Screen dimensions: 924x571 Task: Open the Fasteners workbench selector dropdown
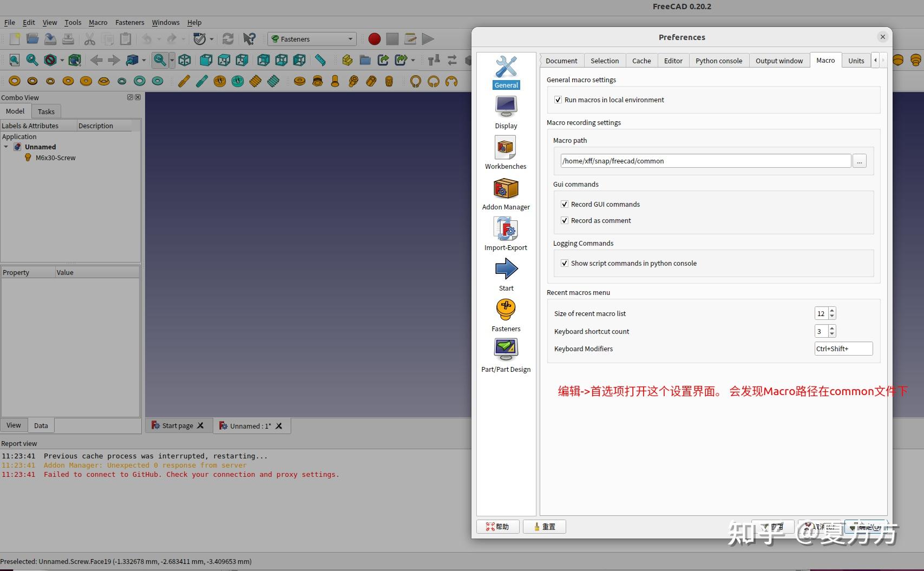pyautogui.click(x=312, y=39)
